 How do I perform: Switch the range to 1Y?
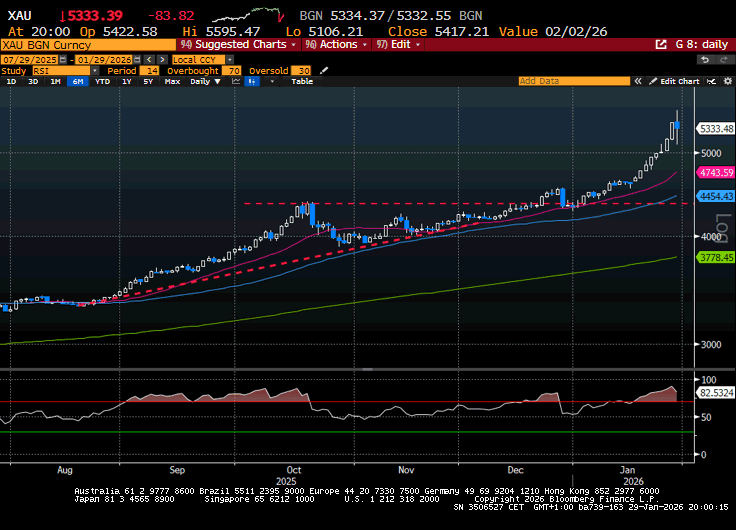(126, 82)
